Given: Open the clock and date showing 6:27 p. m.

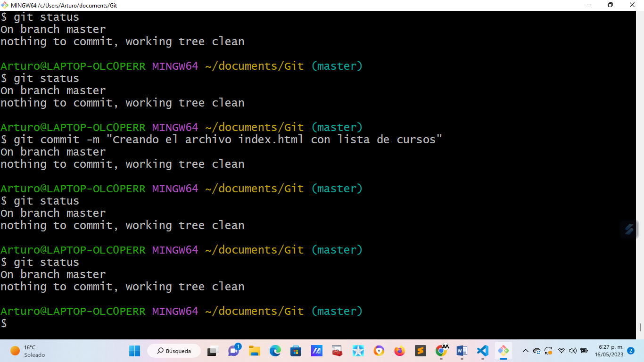Looking at the screenshot, I should (x=610, y=351).
